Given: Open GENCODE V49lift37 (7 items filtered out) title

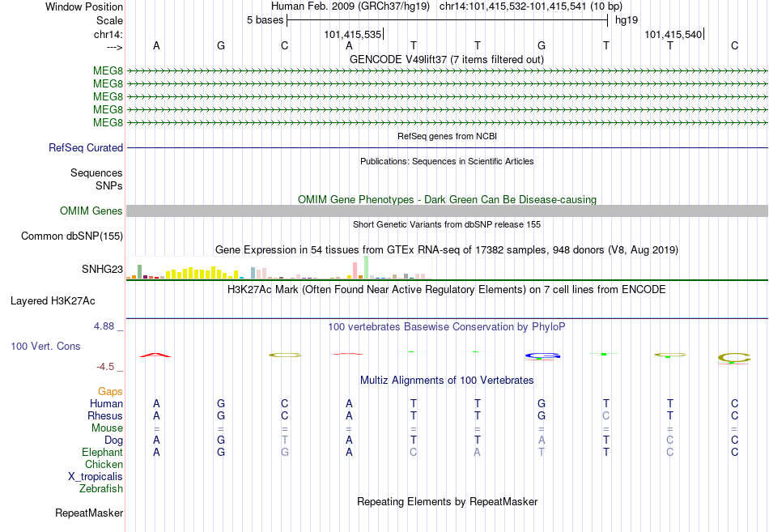Looking at the screenshot, I should click(x=446, y=59).
